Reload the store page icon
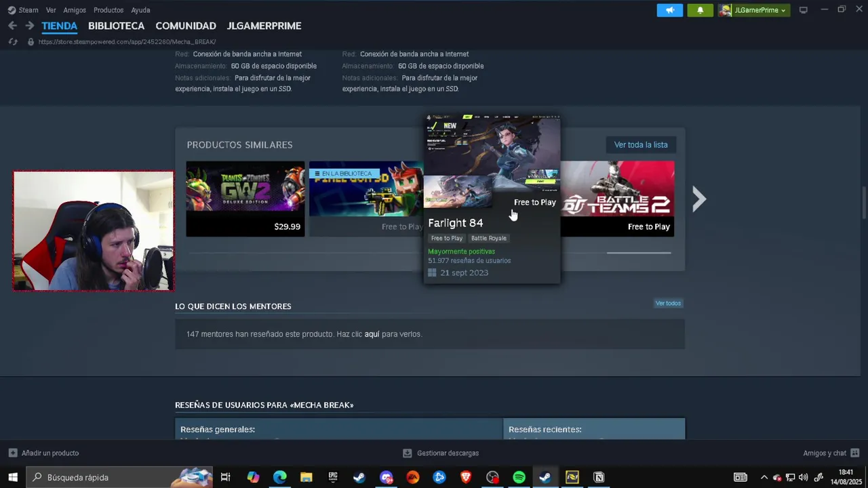868x488 pixels. (x=12, y=42)
